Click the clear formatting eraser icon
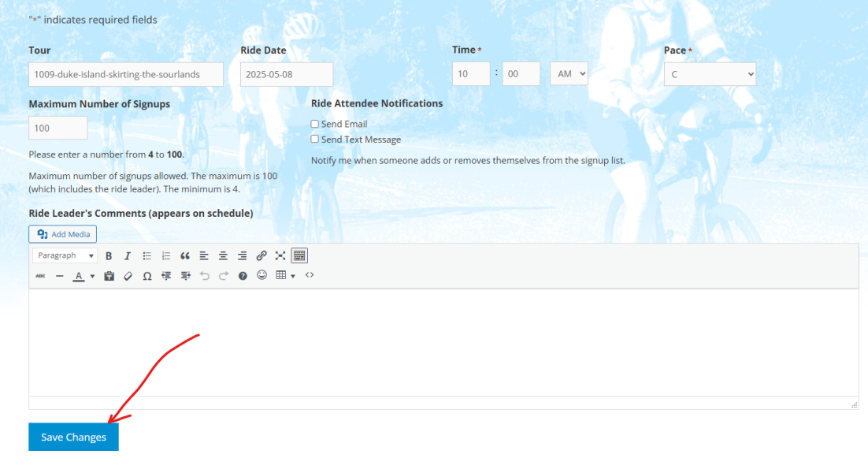 point(128,276)
